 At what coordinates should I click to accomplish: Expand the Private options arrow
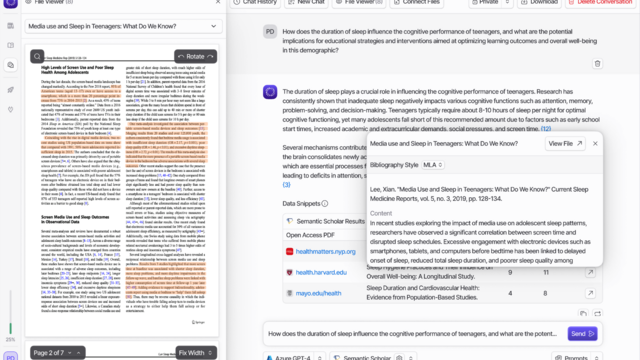tap(507, 2)
